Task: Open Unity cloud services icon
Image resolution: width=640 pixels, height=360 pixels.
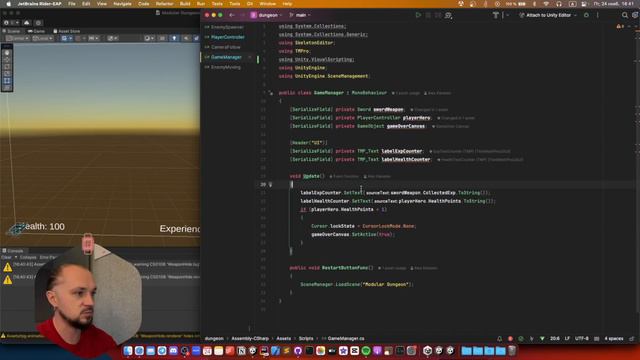Action: (27, 23)
